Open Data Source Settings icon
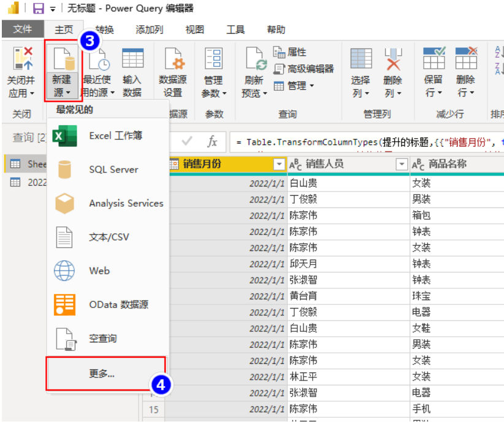504x424 pixels. (x=174, y=58)
